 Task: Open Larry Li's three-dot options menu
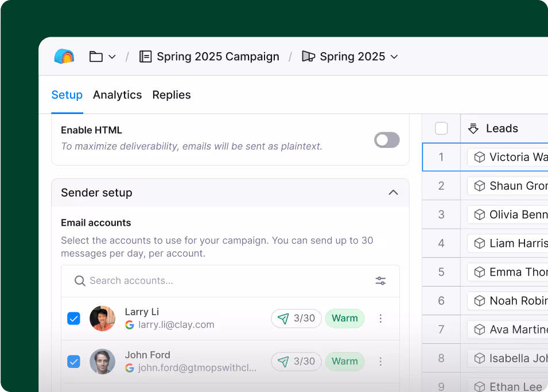[380, 318]
